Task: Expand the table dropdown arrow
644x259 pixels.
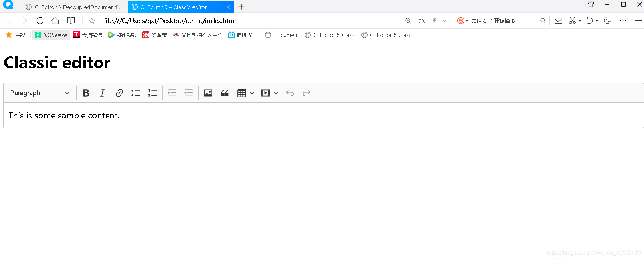Action: click(252, 93)
